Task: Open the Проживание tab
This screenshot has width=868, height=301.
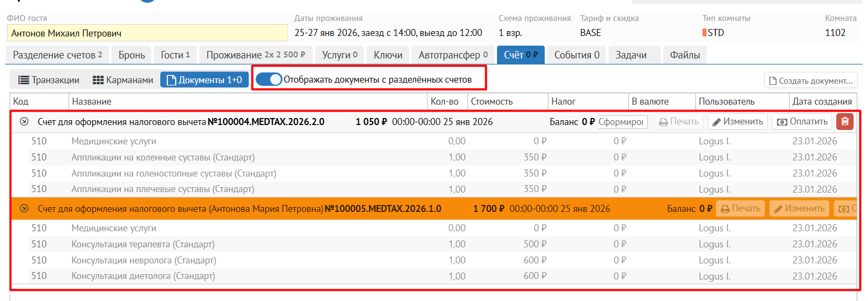Action: (x=255, y=55)
